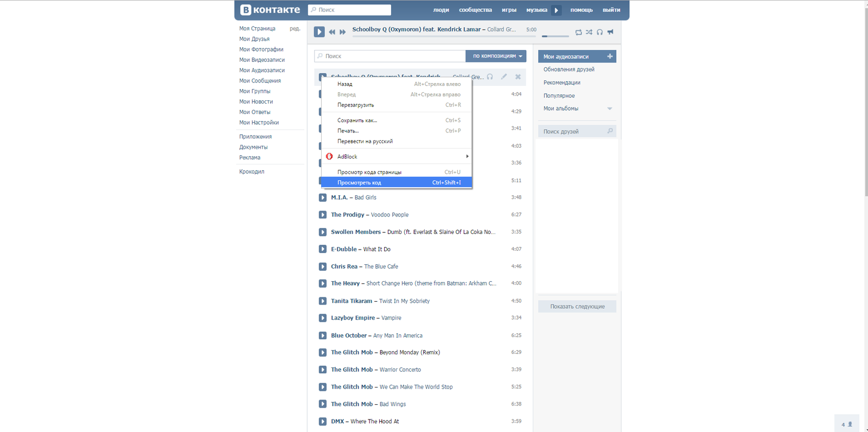Screen dimensions: 868x432
Task: Play DMX Where The Hood At
Action: pos(323,421)
